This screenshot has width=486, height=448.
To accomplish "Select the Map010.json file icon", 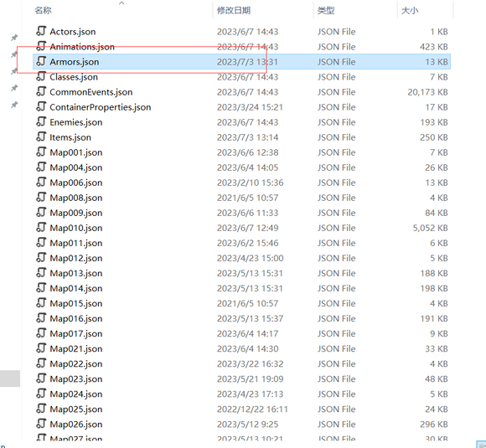I will click(x=41, y=228).
